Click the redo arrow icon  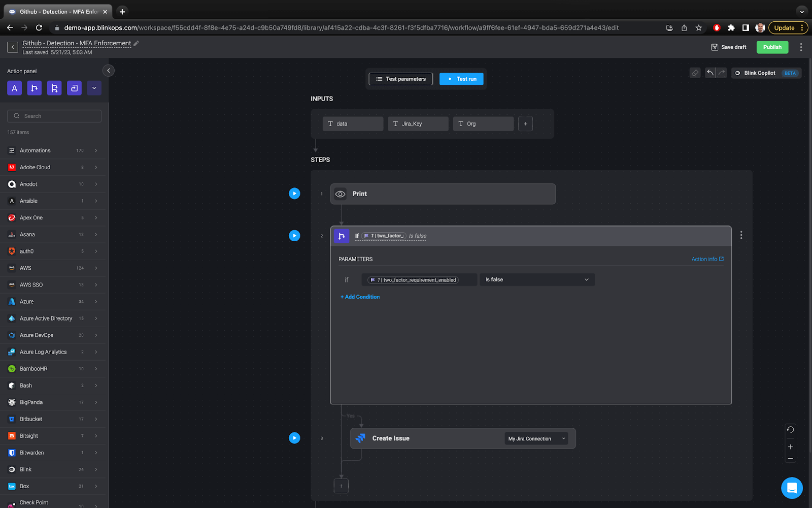pyautogui.click(x=721, y=73)
